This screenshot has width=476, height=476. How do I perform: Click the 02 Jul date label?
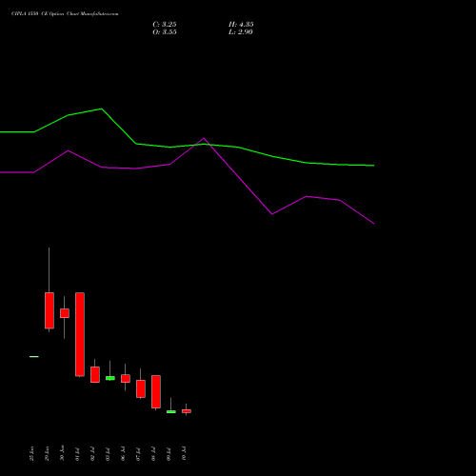click(92, 453)
